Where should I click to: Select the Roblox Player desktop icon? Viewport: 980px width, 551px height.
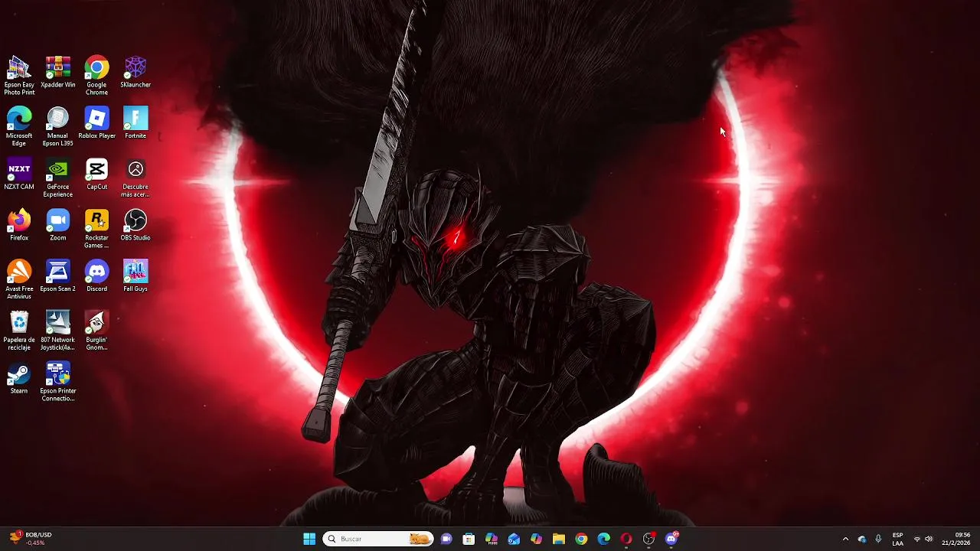tap(96, 124)
